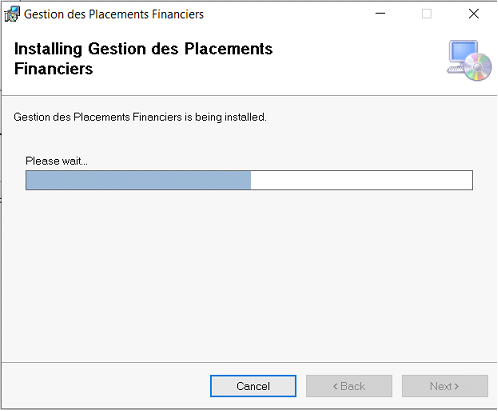Click the computer monitor in the setup graphic
498x411 pixels.
coord(462,52)
